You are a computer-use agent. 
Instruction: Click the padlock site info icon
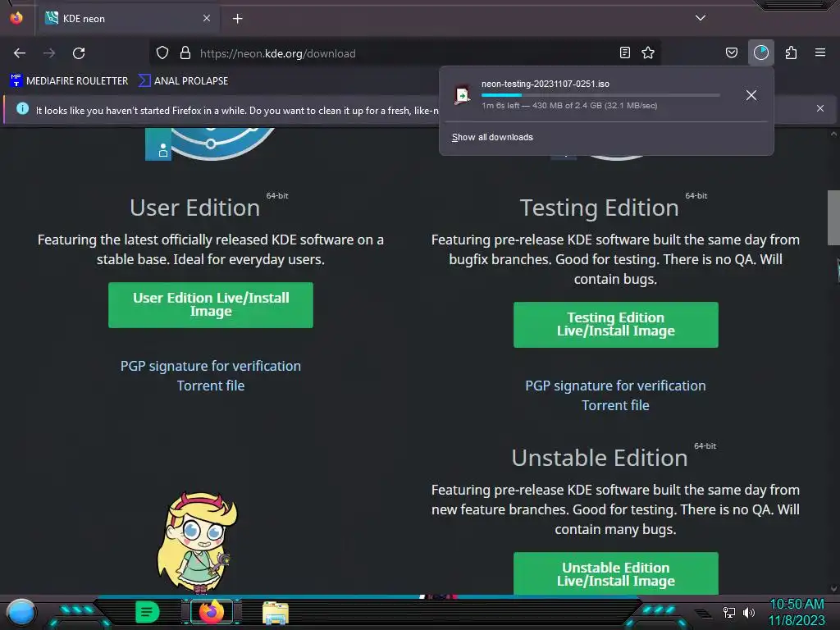point(185,53)
